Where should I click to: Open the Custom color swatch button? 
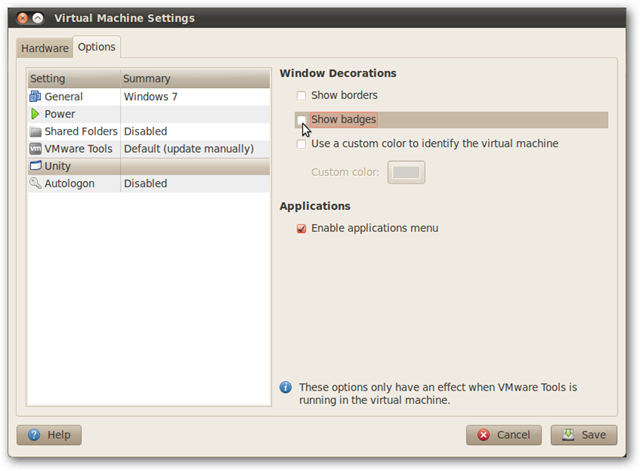pyautogui.click(x=406, y=172)
